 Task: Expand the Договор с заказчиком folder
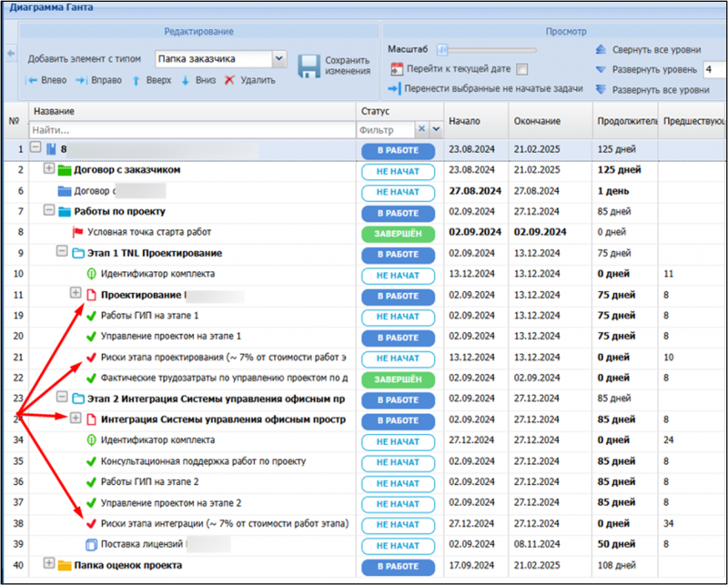(50, 168)
